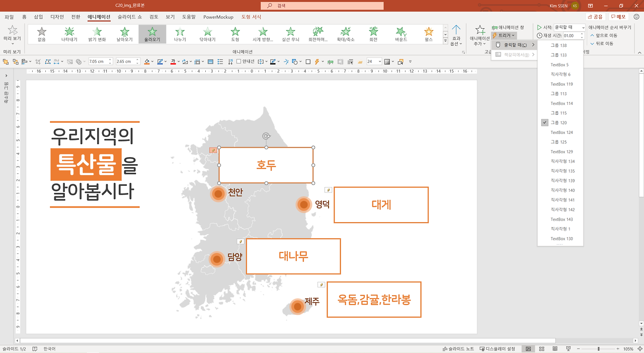
Task: Toggle the 안내선 guides checkbox
Action: click(238, 61)
